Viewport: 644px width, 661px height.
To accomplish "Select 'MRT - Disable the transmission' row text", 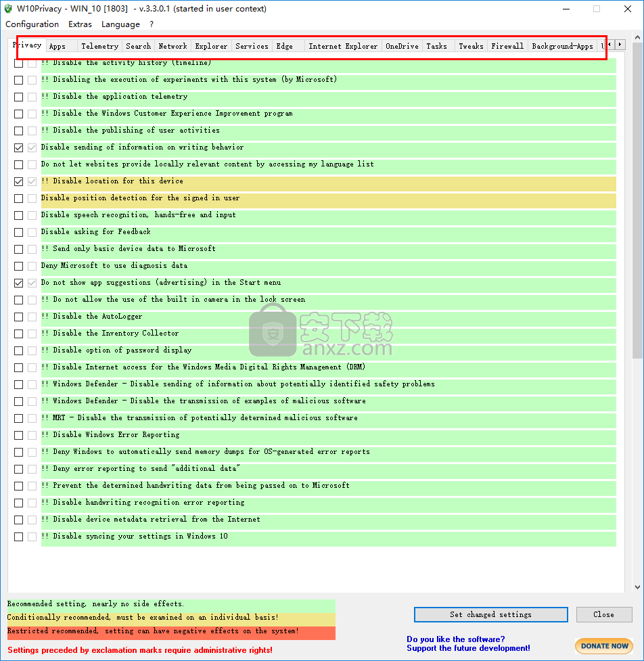I will [200, 417].
